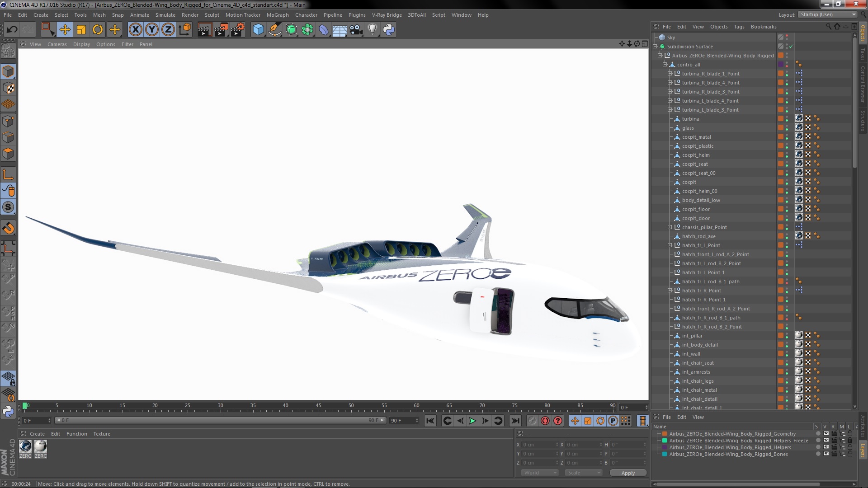868x488 pixels.
Task: Open the World coordinate dropdown
Action: tap(540, 473)
